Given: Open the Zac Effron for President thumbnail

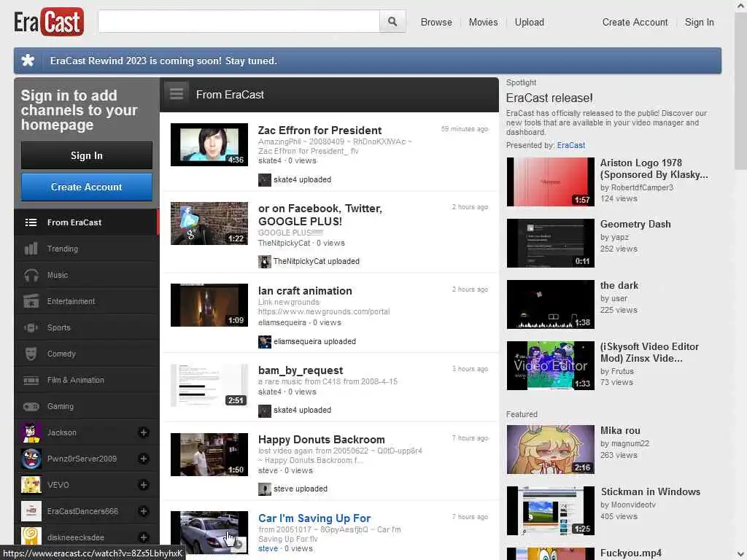Looking at the screenshot, I should tap(209, 145).
